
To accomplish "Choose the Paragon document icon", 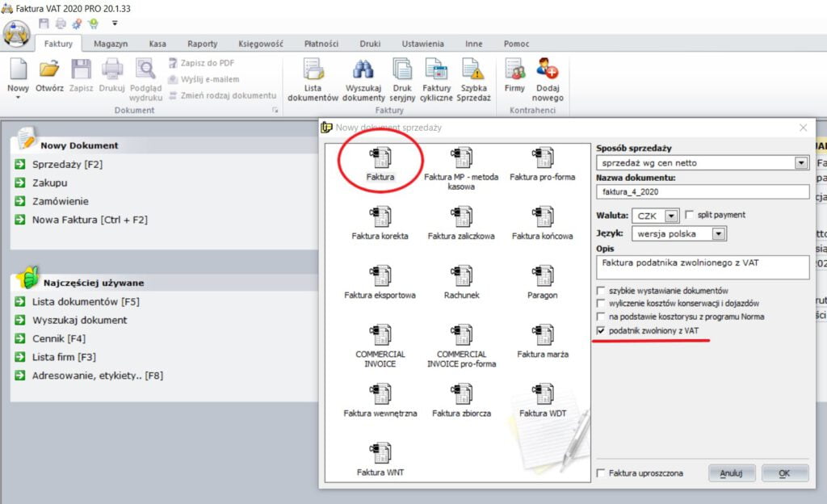I will click(x=543, y=275).
